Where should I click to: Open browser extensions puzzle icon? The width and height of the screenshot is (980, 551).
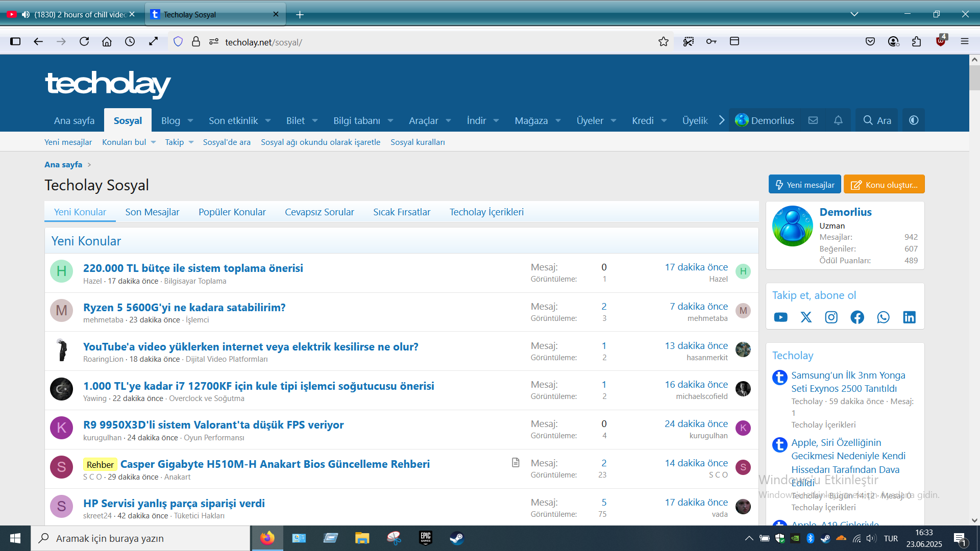click(x=917, y=42)
